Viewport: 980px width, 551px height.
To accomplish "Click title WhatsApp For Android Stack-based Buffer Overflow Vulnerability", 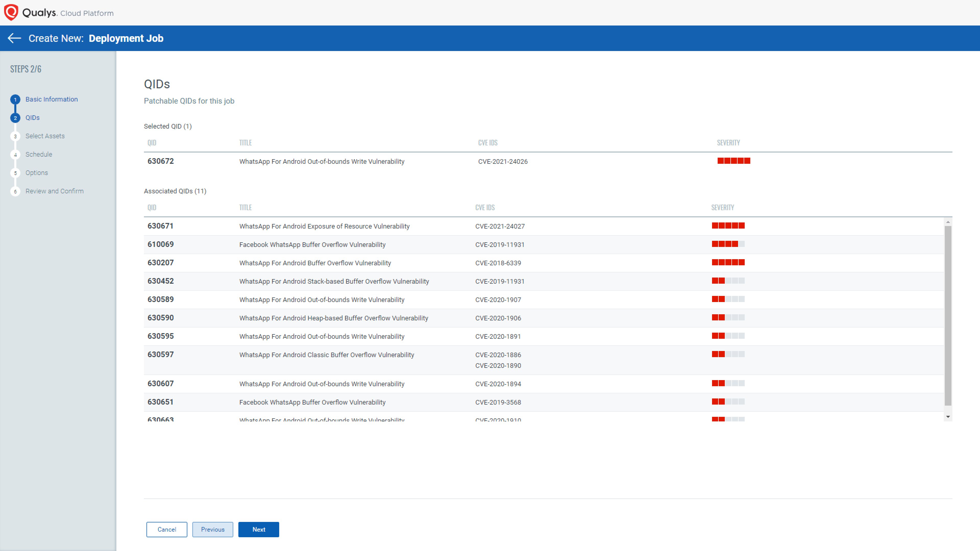I will tap(334, 281).
